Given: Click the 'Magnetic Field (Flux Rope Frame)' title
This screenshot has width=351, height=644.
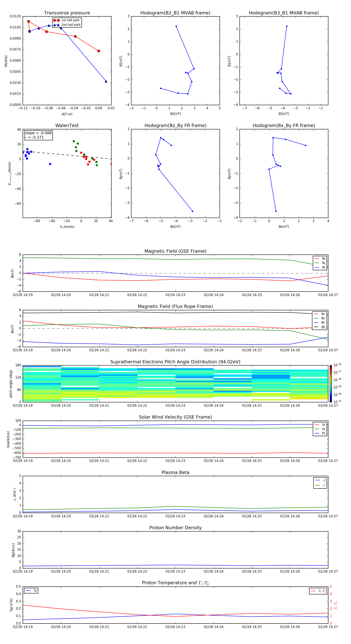Looking at the screenshot, I should pos(175,307).
